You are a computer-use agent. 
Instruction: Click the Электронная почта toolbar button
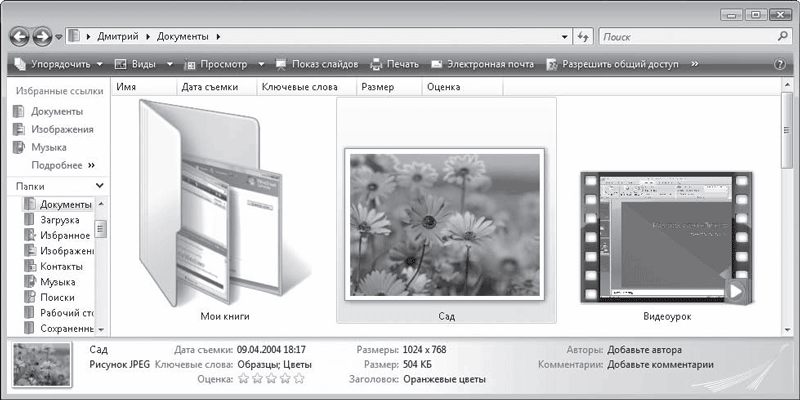click(x=482, y=64)
